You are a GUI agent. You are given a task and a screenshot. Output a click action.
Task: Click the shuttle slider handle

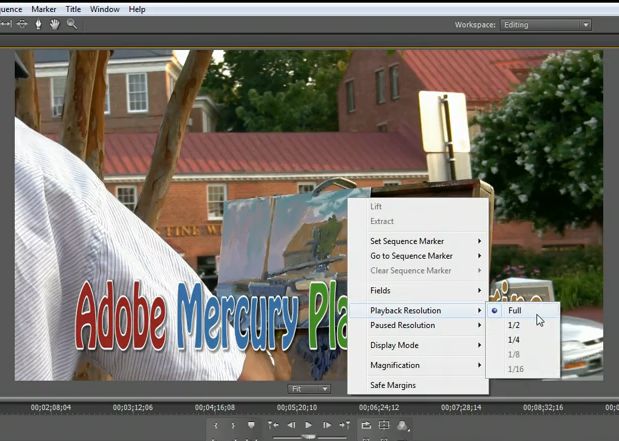(309, 437)
